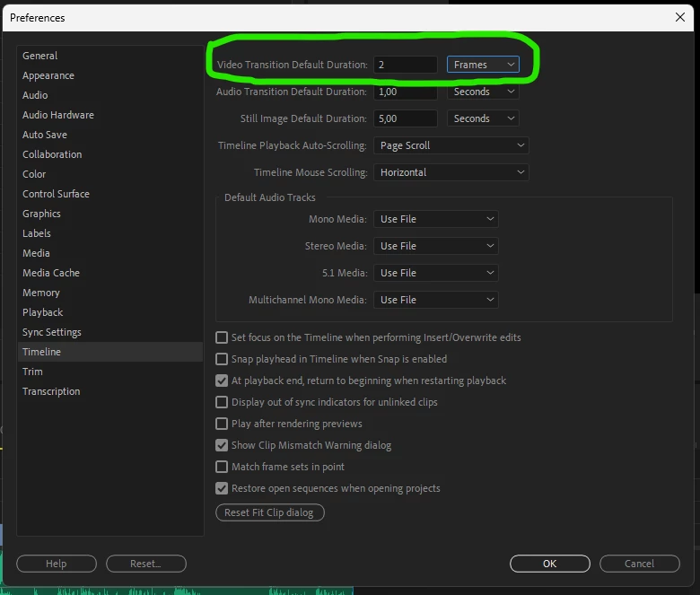Enable Snap playhead in Timeline checkbox

click(x=222, y=359)
